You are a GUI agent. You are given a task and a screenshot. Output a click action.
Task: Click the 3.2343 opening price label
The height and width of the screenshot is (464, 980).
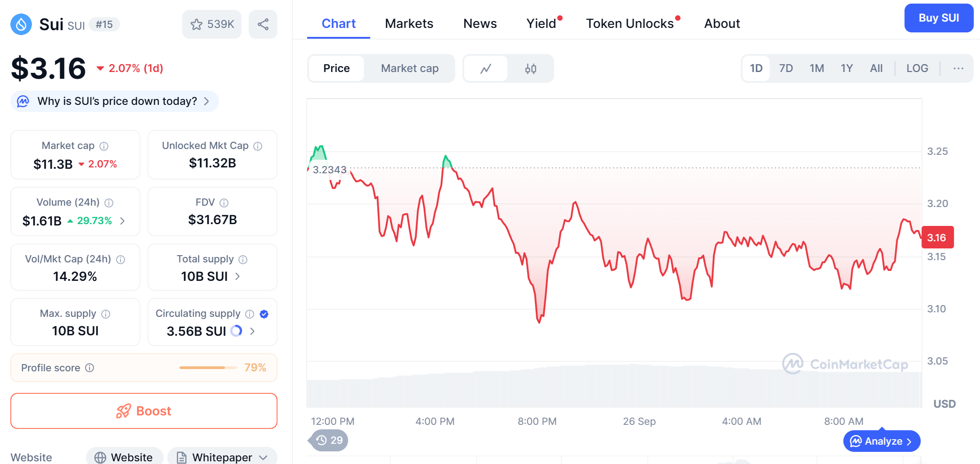[330, 170]
